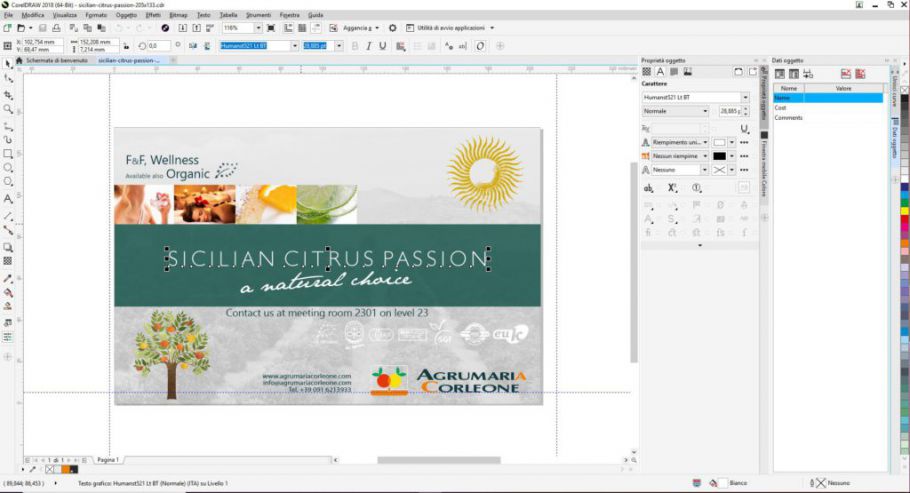Screen dimensions: 910x493
Task: Select the Text tool in toolbox
Action: 8,200
